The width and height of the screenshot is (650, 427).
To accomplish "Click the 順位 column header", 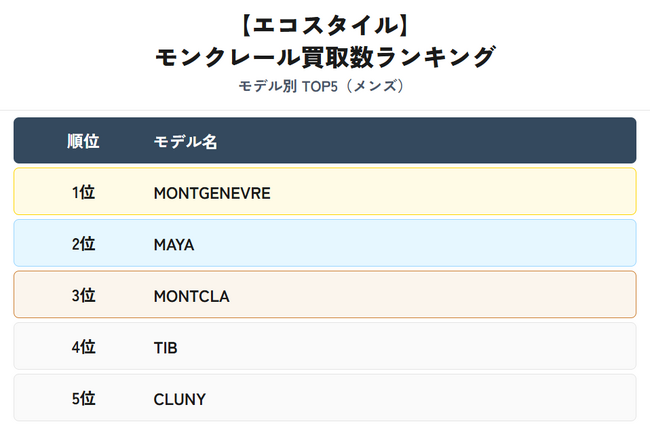I will tap(83, 141).
